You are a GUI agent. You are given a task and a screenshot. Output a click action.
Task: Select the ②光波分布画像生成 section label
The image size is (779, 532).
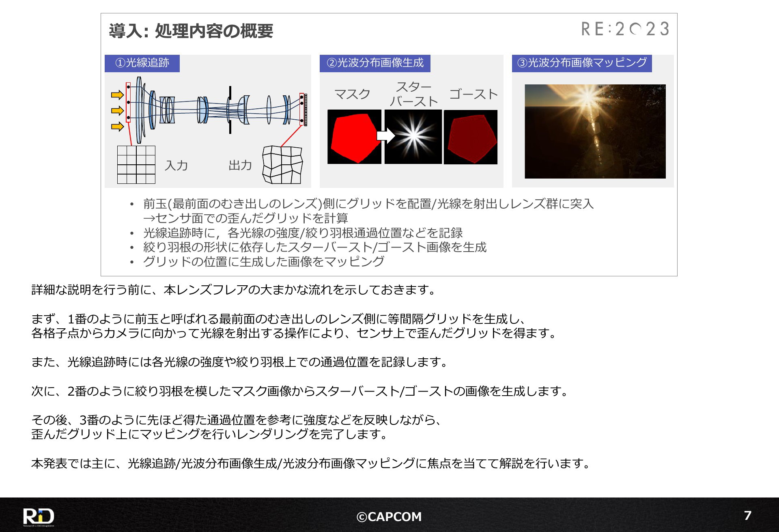[x=375, y=63]
